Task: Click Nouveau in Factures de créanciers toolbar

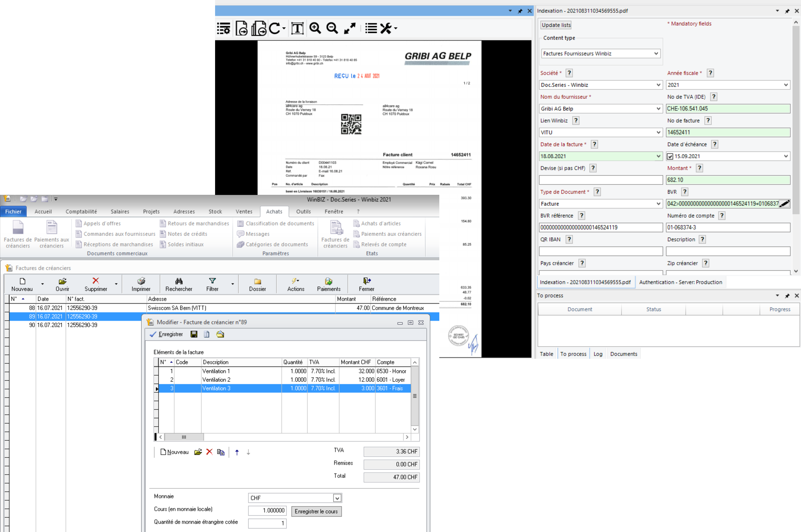Action: [22, 285]
